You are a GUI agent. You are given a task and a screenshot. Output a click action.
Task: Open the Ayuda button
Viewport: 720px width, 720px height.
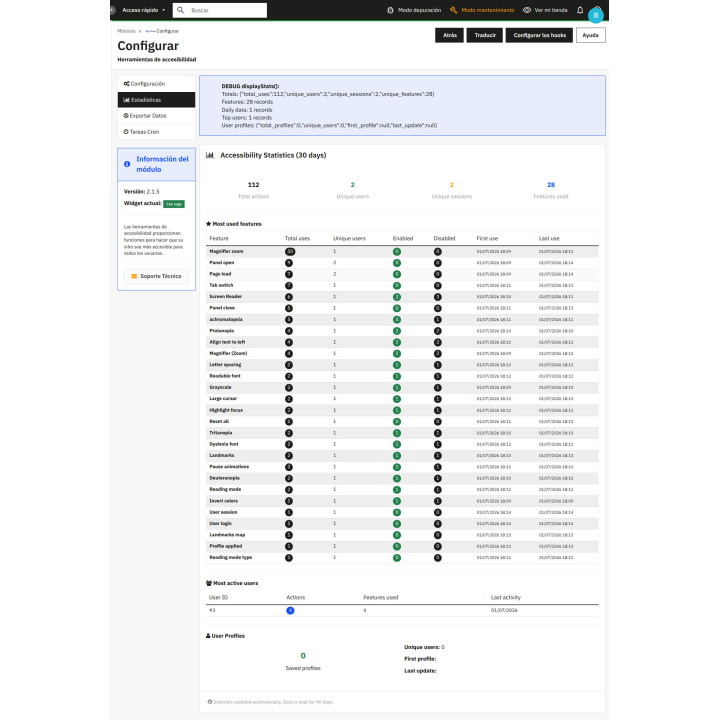(x=591, y=35)
